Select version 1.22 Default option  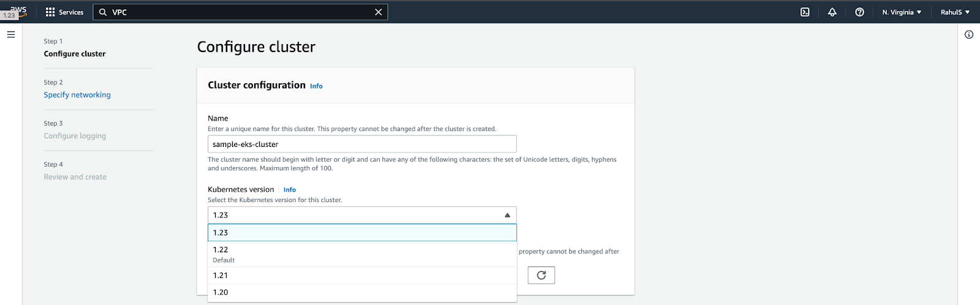click(x=362, y=254)
